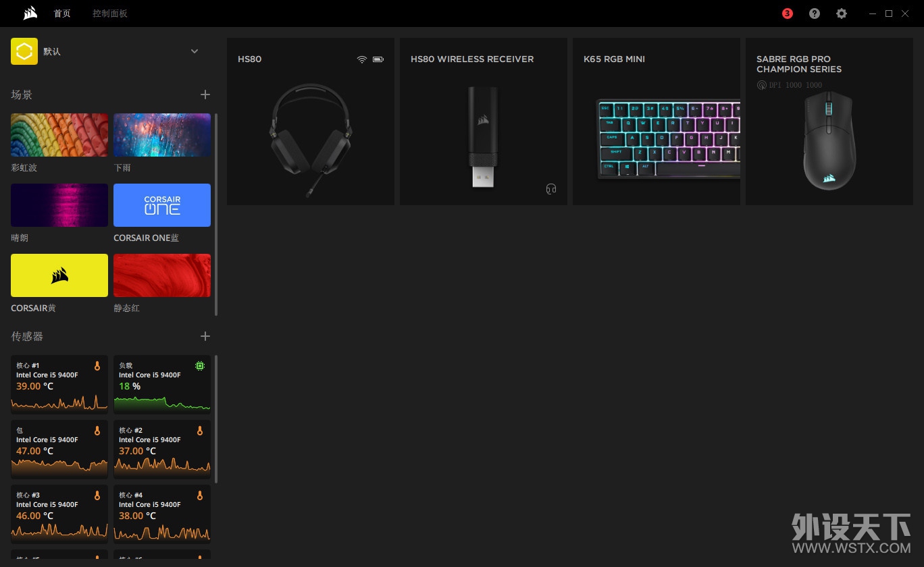Click the yellow hexagon profile icon
924x567 pixels.
[x=24, y=51]
